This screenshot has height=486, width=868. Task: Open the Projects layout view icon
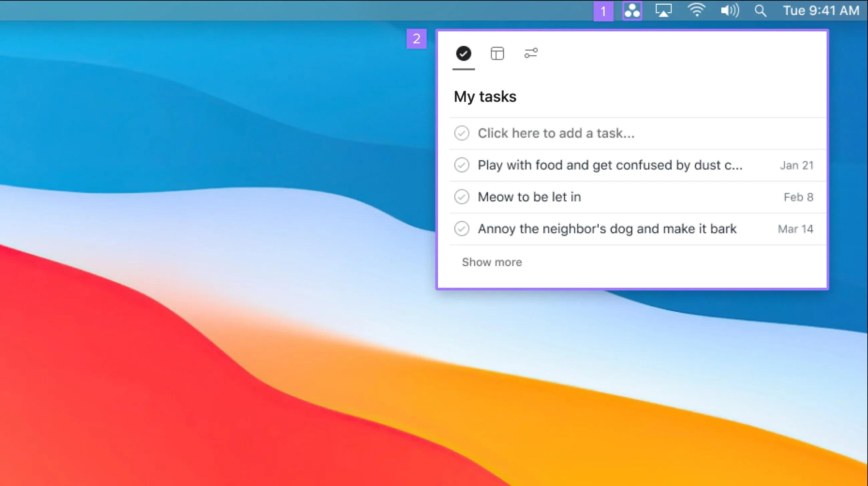coord(497,53)
